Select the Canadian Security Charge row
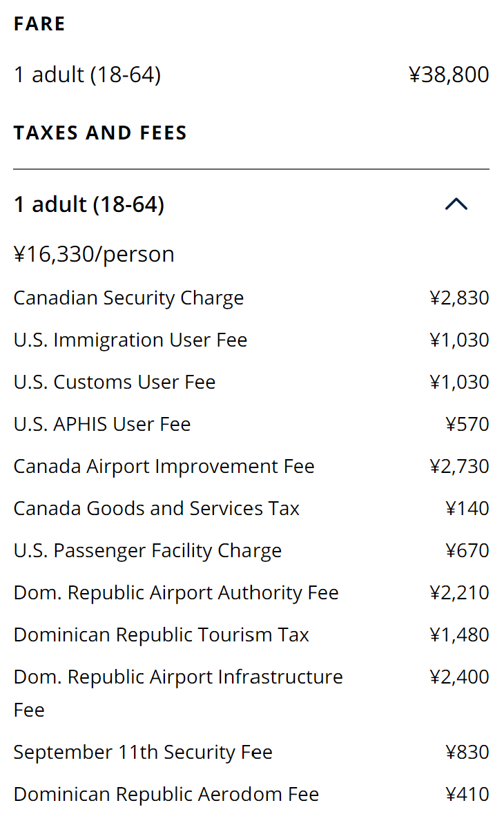 pyautogui.click(x=128, y=298)
